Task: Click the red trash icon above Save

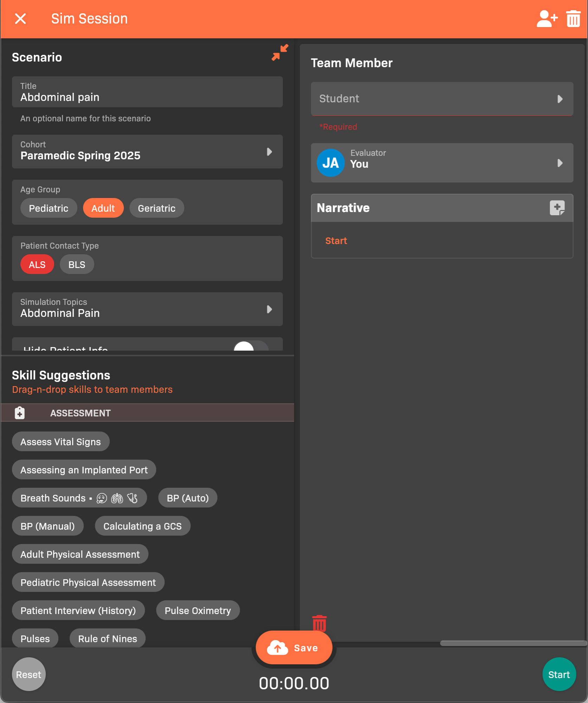Action: (319, 623)
